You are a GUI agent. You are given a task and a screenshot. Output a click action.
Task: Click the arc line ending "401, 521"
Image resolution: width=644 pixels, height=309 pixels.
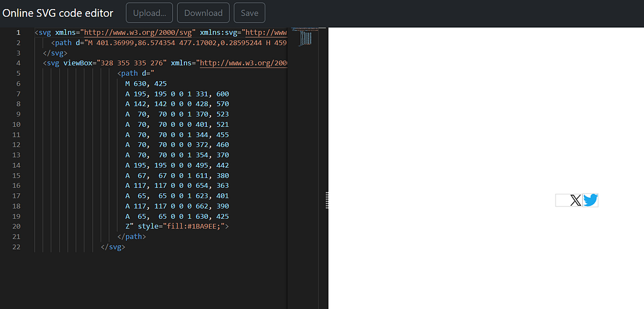177,124
